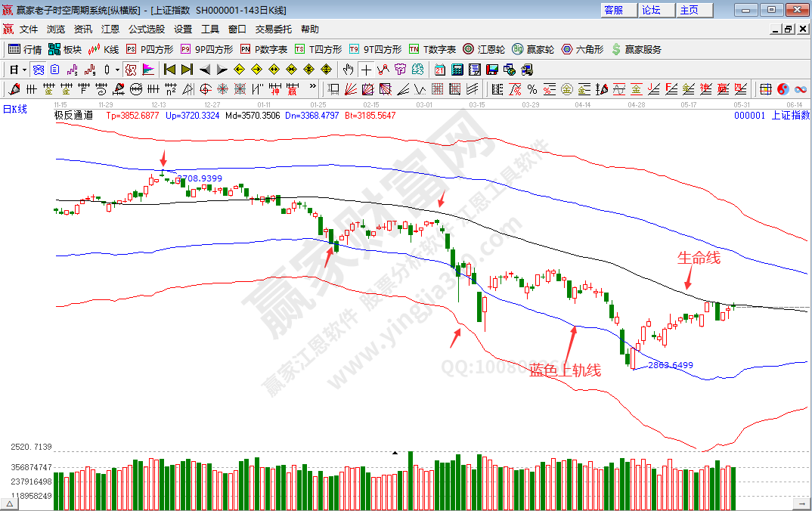Click the 板块 sector icon
This screenshot has height=511, width=812.
click(x=64, y=49)
